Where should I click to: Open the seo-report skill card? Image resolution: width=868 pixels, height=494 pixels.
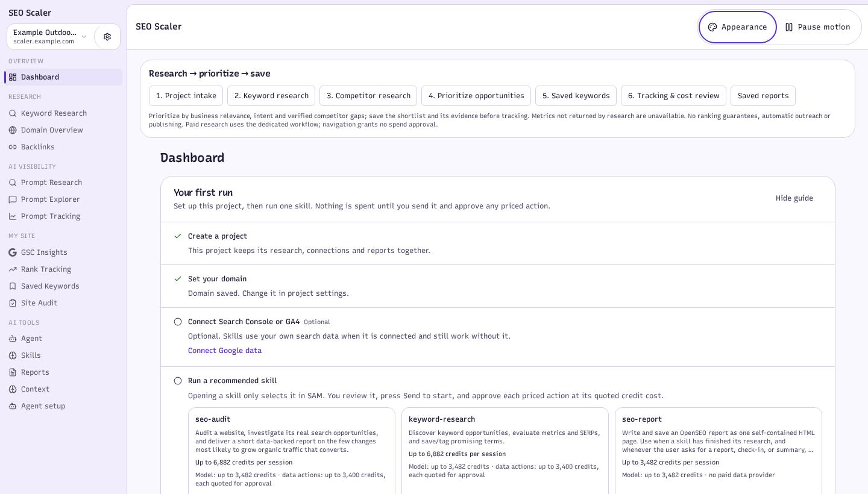tap(719, 451)
